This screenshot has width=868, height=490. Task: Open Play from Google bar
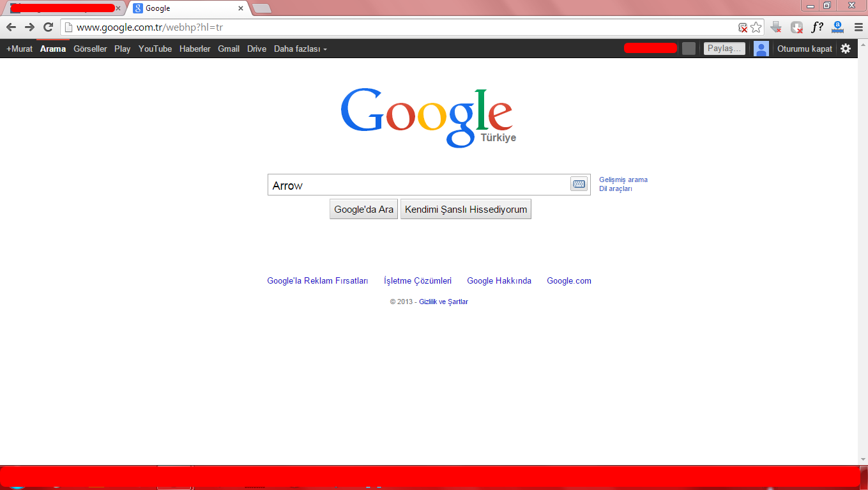point(123,49)
